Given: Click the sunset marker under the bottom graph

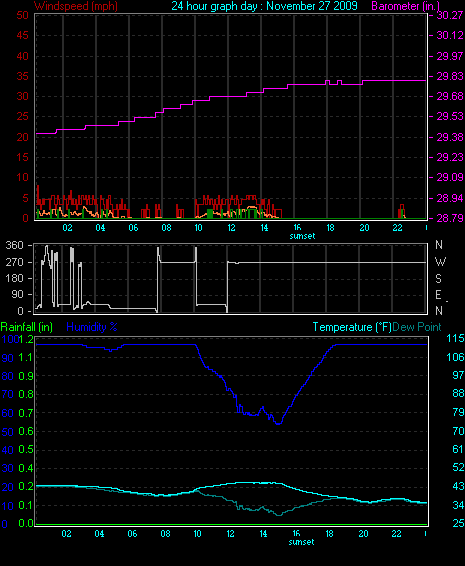Looking at the screenshot, I should point(301,542).
